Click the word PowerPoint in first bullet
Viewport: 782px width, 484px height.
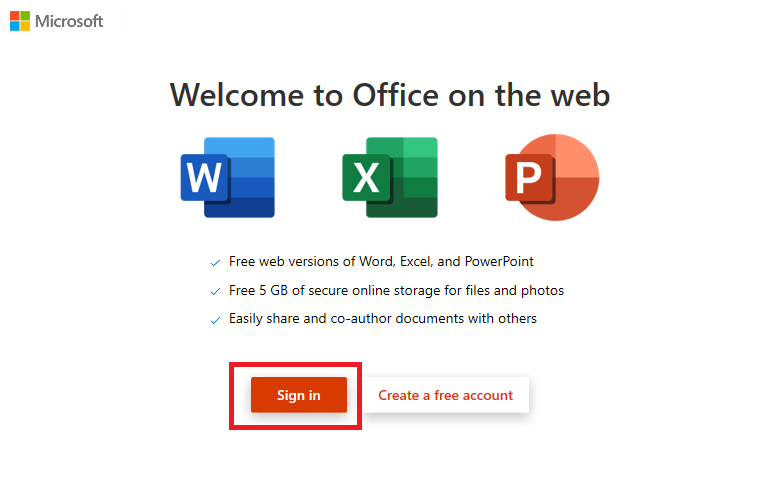pyautogui.click(x=499, y=261)
